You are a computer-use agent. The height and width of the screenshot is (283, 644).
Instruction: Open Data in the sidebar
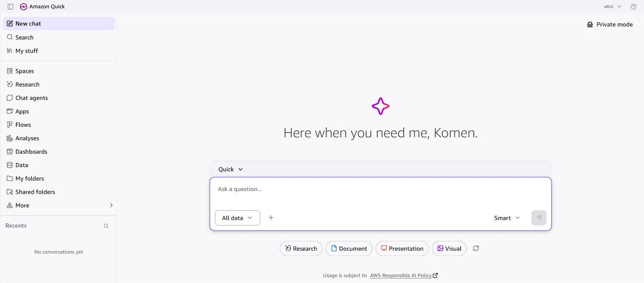(59, 165)
